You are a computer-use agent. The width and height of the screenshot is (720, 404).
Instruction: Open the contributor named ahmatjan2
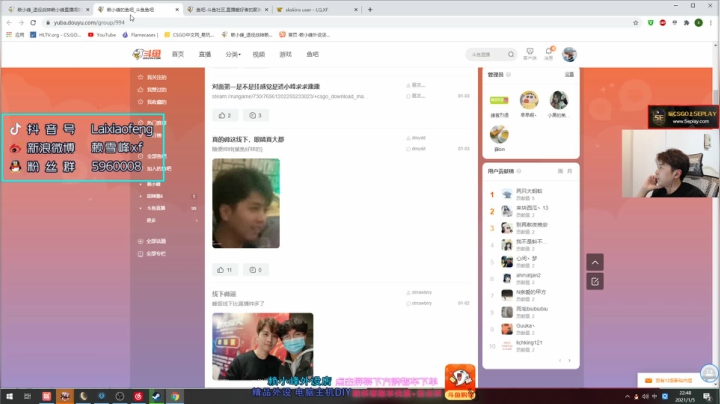point(528,275)
